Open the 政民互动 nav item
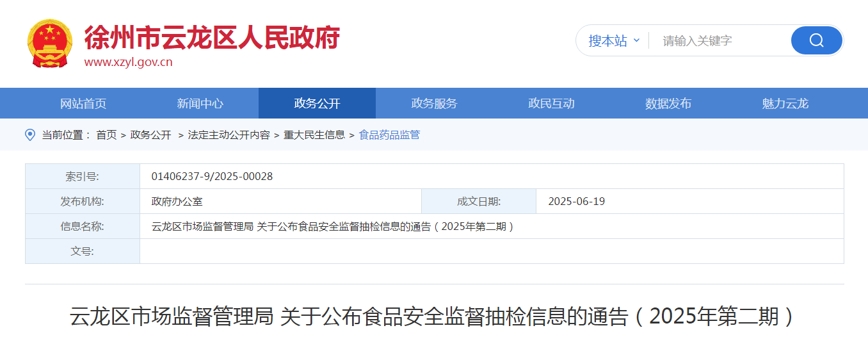The height and width of the screenshot is (344, 868). [551, 103]
